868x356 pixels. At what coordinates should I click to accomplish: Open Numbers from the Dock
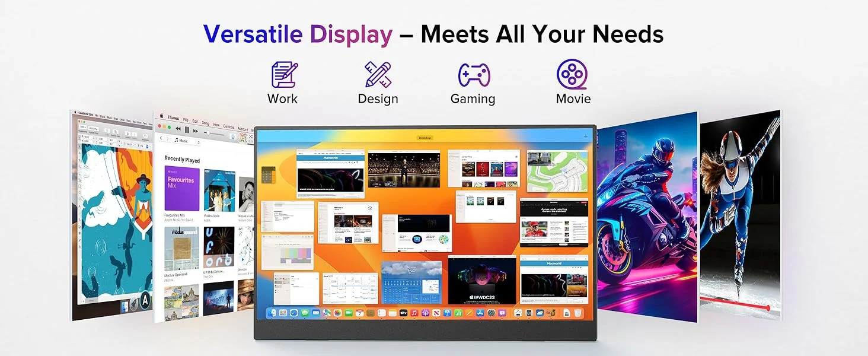tap(458, 313)
